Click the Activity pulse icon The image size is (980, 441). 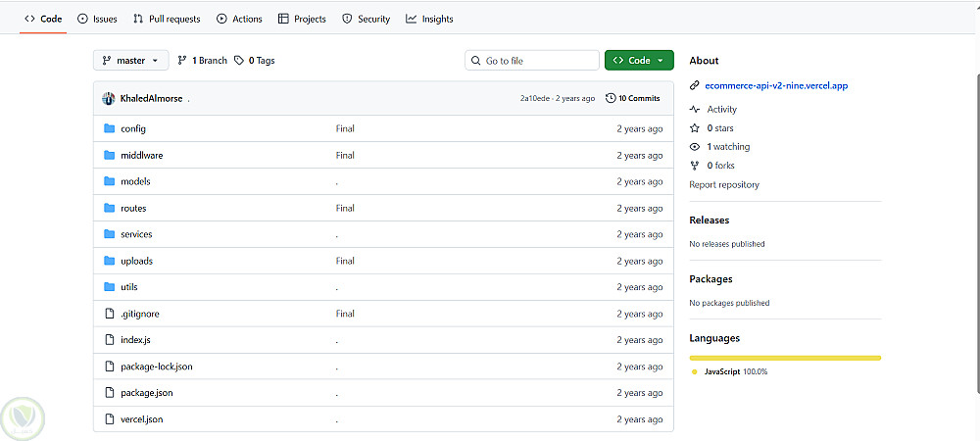(695, 110)
